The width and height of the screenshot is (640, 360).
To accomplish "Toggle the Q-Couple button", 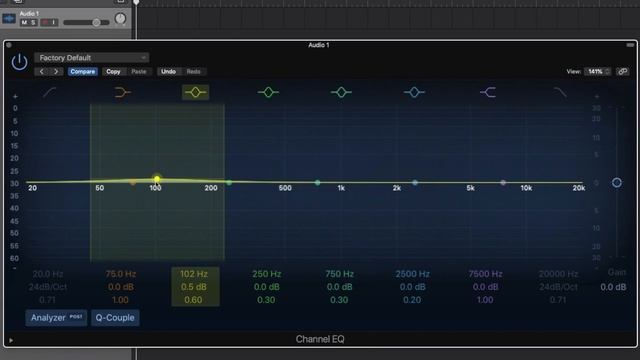I will pos(115,318).
